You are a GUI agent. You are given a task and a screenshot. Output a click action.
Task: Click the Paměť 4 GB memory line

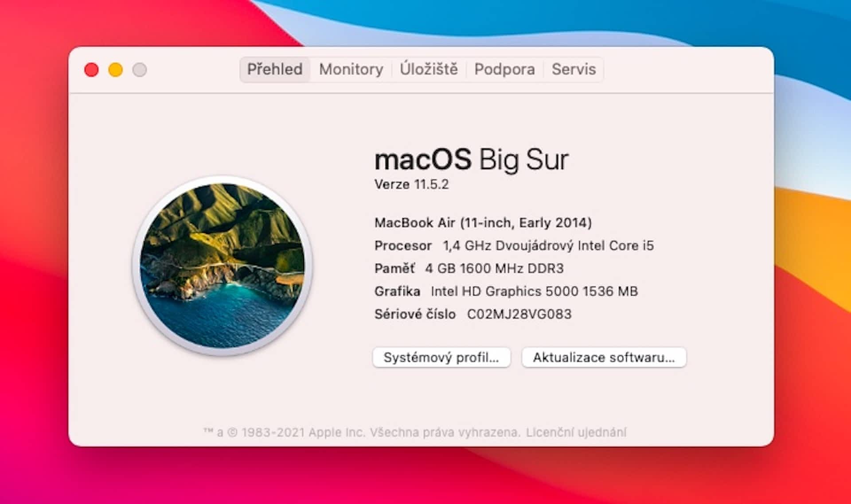pos(469,268)
